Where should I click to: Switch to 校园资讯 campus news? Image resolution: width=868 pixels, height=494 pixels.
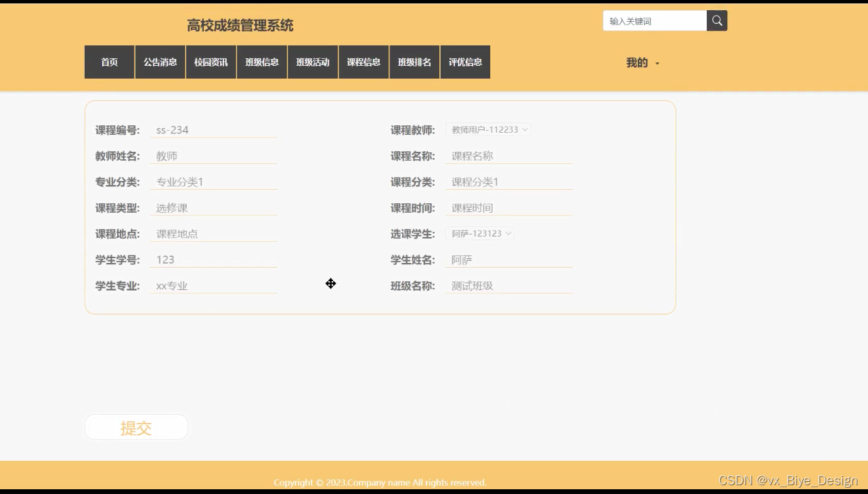tap(211, 62)
